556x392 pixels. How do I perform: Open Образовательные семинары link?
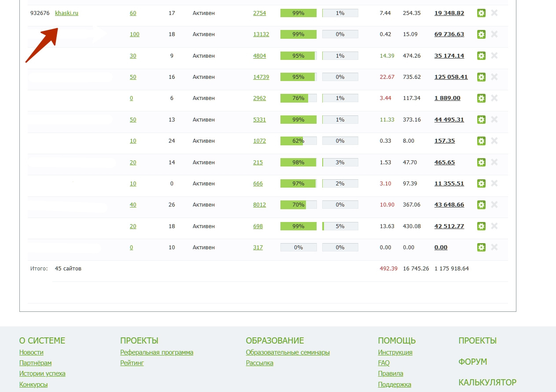tap(287, 352)
